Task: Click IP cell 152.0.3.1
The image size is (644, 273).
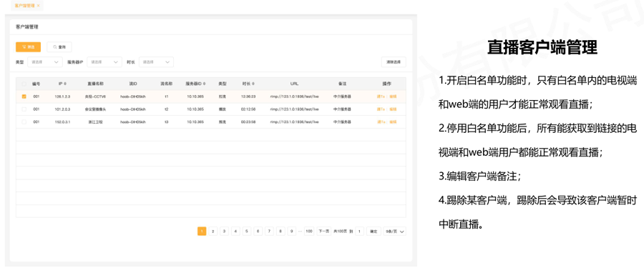Action: coord(62,121)
